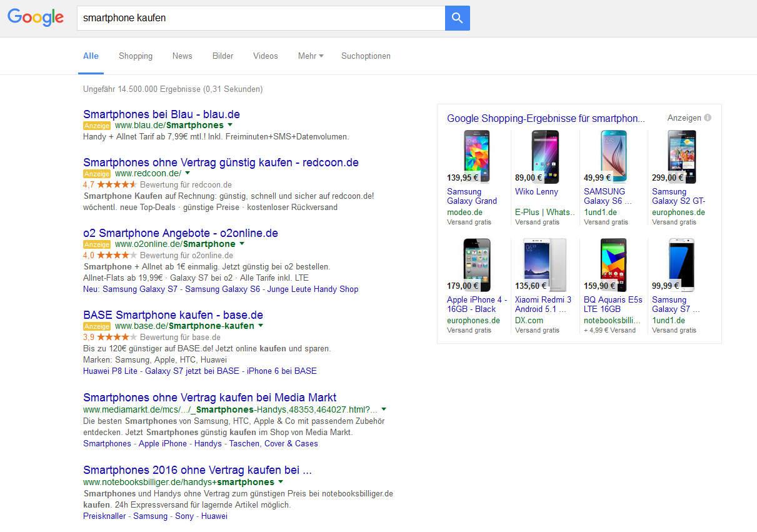Screen dimensions: 757x532
Task: Click the Samsung Galaxy S2 product image
Action: pos(682,156)
